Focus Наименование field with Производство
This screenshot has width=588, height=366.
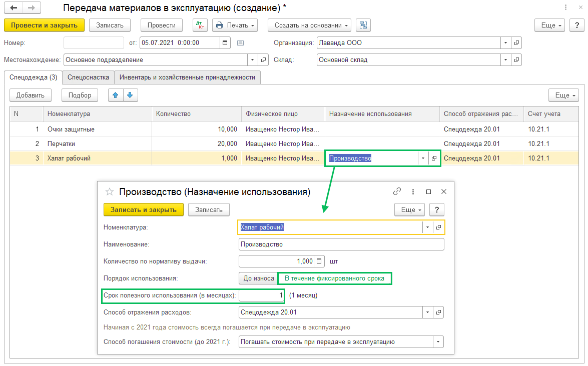pyautogui.click(x=341, y=244)
